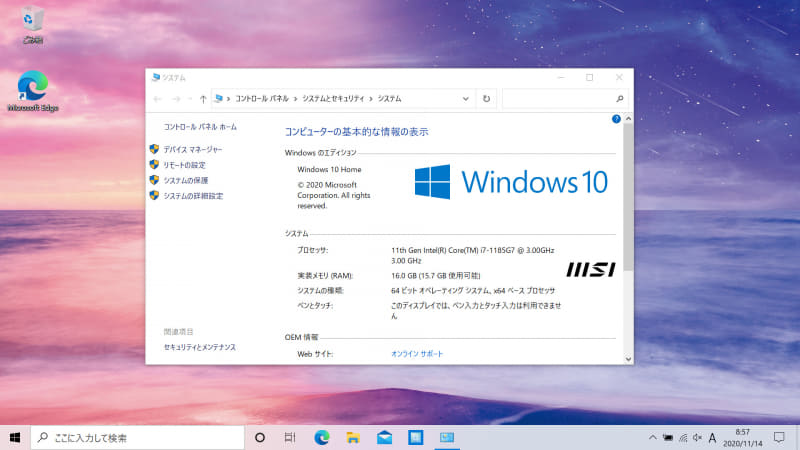Open the Recycle Bin desktop icon
The height and width of the screenshot is (450, 800).
(x=32, y=24)
